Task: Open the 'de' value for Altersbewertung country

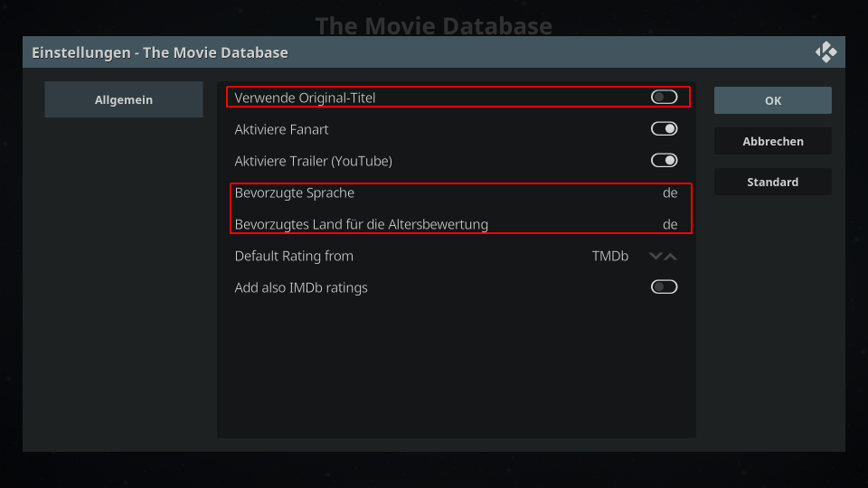Action: tap(670, 224)
